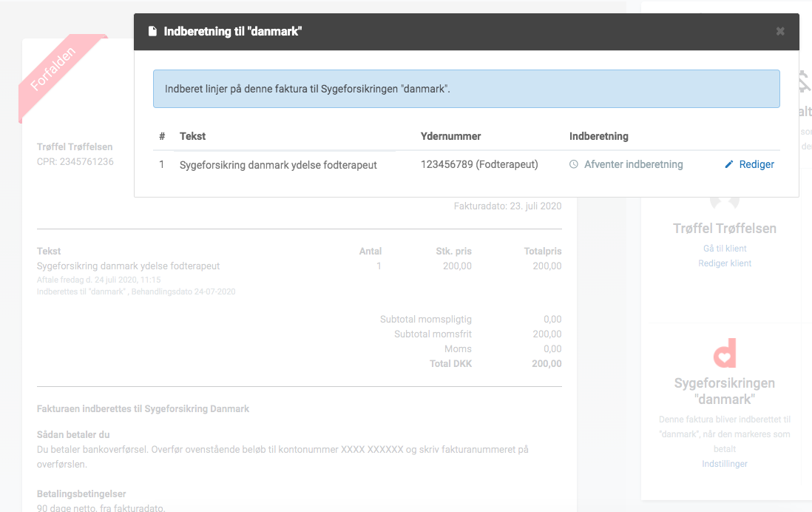Viewport: 812px width, 512px height.
Task: Open the Indstillinger link under Sygeforsikringen
Action: coord(725,464)
